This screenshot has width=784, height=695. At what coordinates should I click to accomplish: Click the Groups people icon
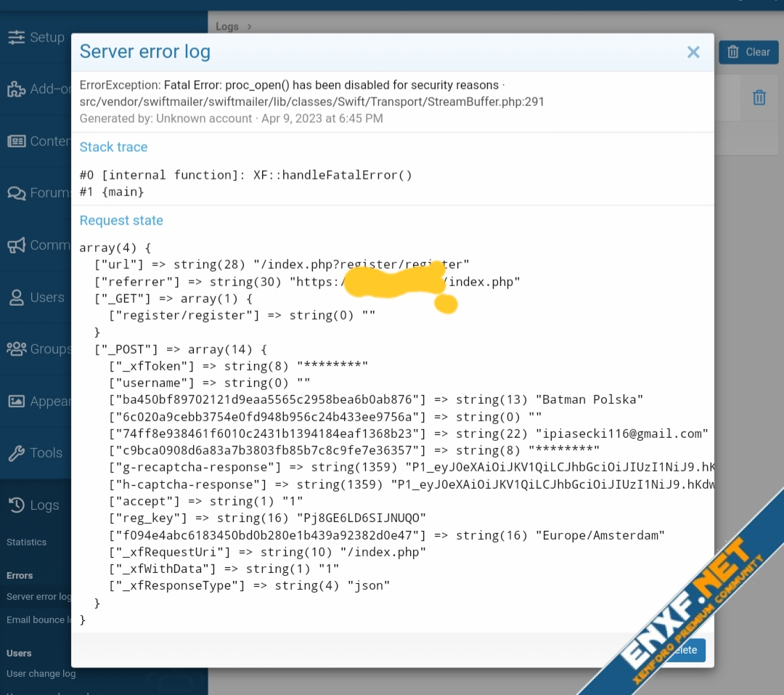click(x=16, y=349)
